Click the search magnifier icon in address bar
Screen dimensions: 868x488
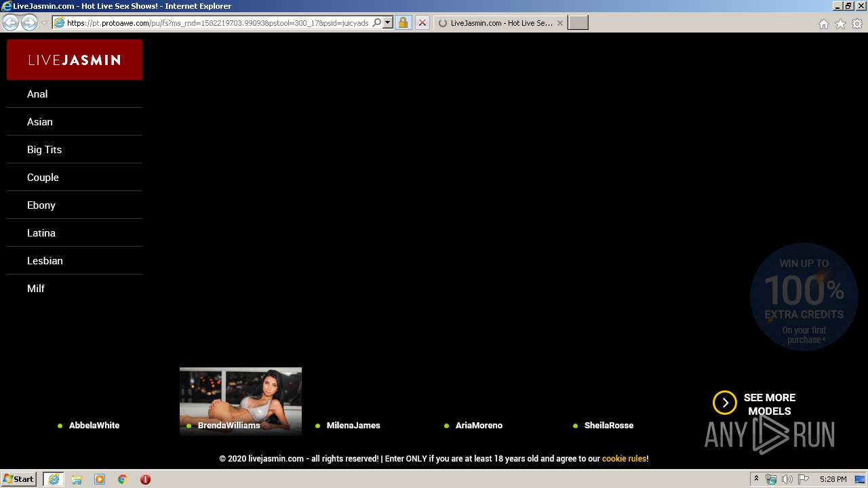(377, 22)
